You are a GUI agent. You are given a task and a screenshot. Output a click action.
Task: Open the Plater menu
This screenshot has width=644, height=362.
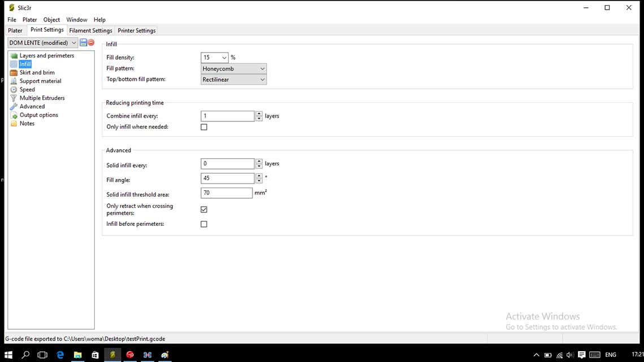(x=29, y=20)
